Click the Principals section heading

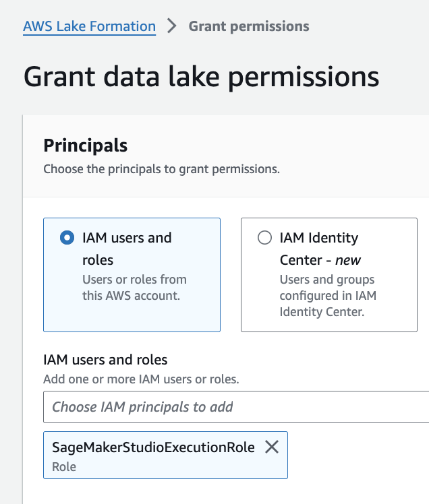pos(85,146)
